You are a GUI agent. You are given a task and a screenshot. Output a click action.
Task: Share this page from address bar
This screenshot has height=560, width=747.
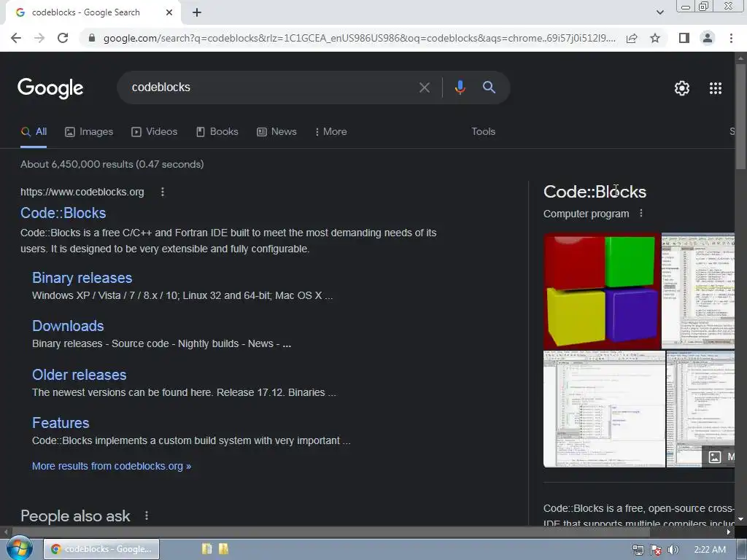[632, 38]
